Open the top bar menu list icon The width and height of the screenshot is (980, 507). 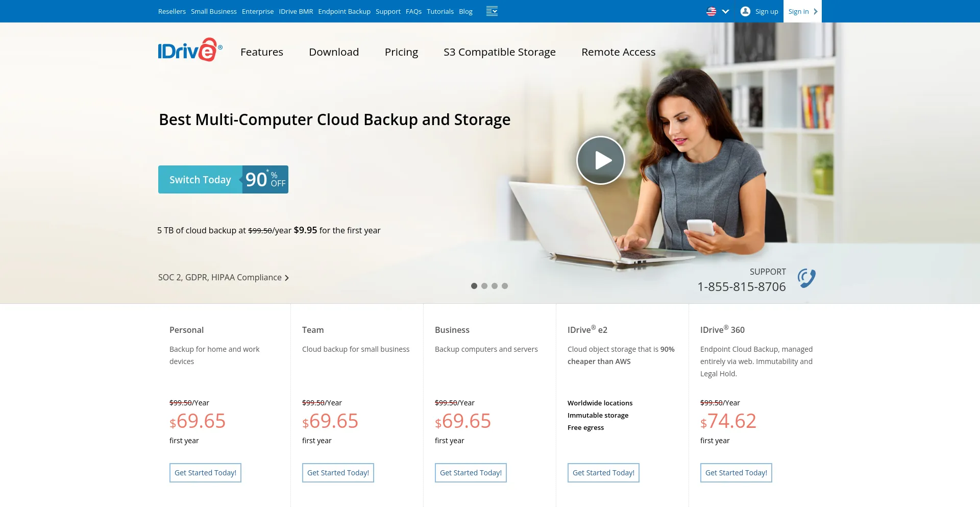pyautogui.click(x=492, y=11)
